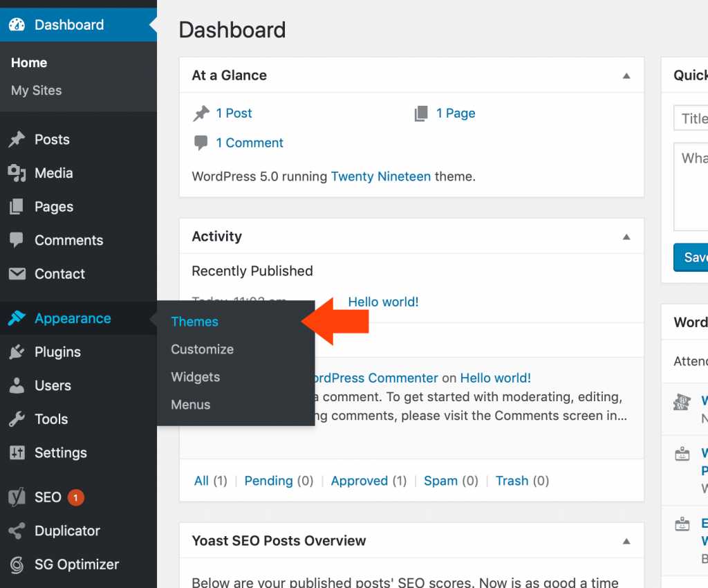This screenshot has height=588, width=708.
Task: Click the first WordCamp event icon
Action: pyautogui.click(x=682, y=401)
